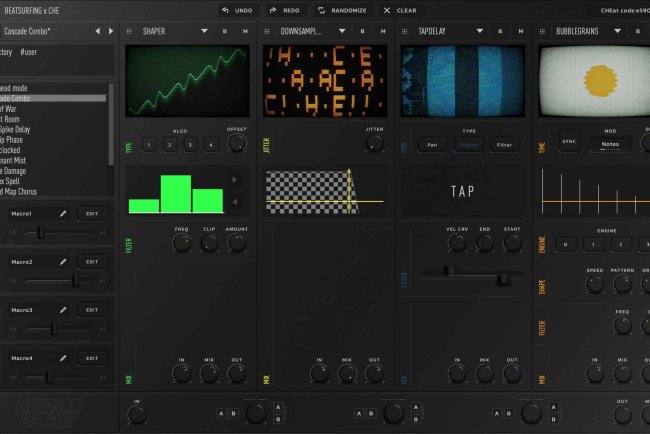Select Bubblegrains engine 1
Viewport: 650px width, 434px height.
tap(594, 244)
